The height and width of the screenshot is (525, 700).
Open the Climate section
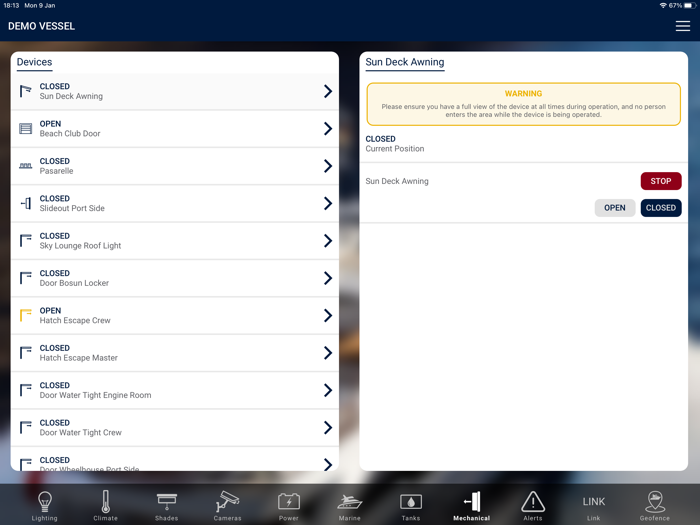click(x=105, y=505)
